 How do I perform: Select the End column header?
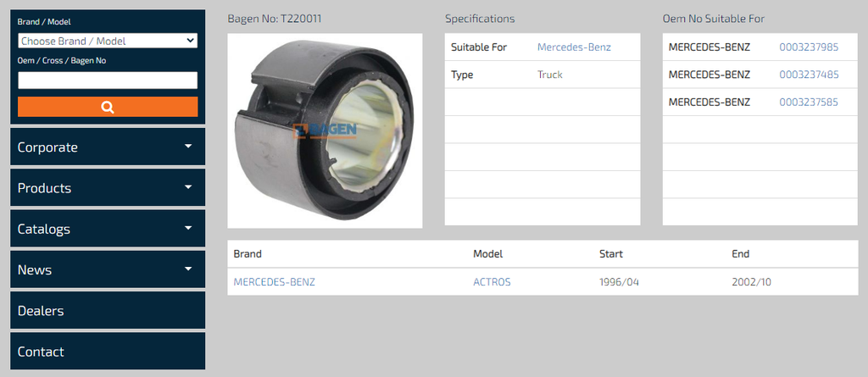740,254
